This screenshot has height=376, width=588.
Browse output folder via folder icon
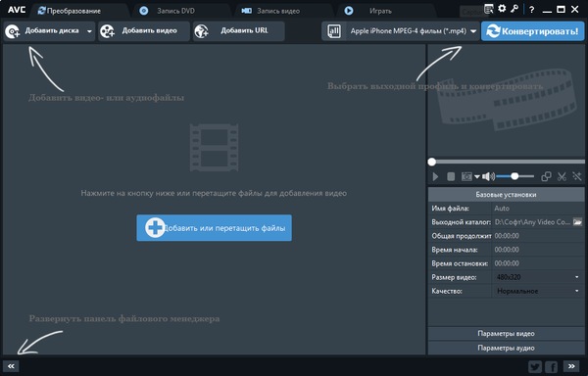click(577, 222)
